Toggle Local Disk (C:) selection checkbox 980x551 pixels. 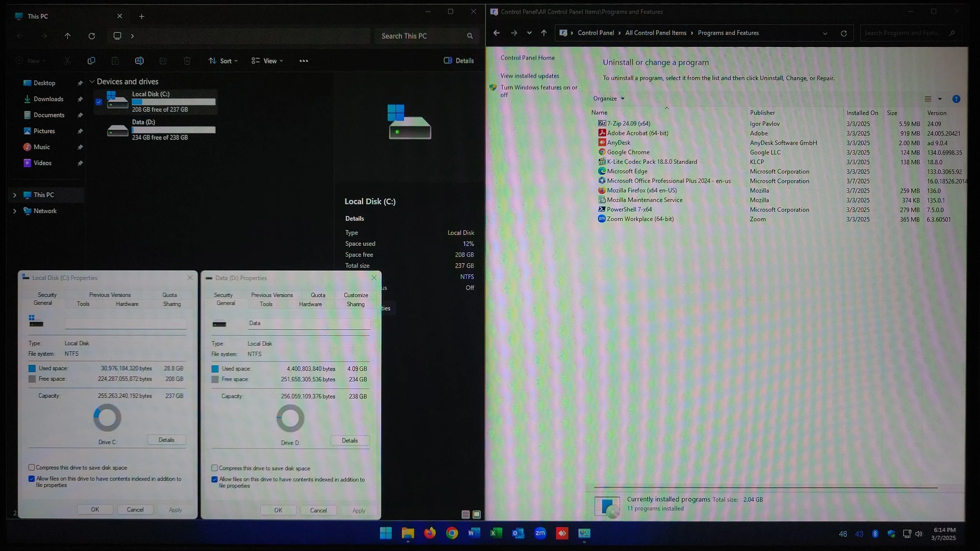[x=99, y=102]
